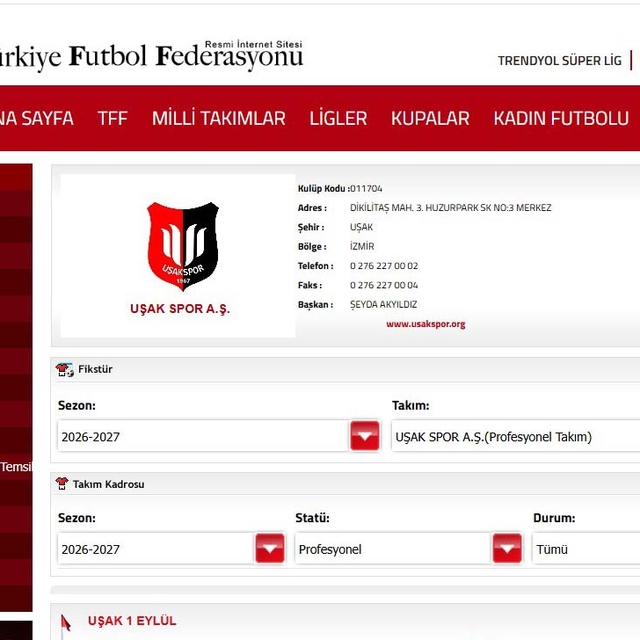Click the UŞAK SPOR A.Ş. club name

click(180, 309)
